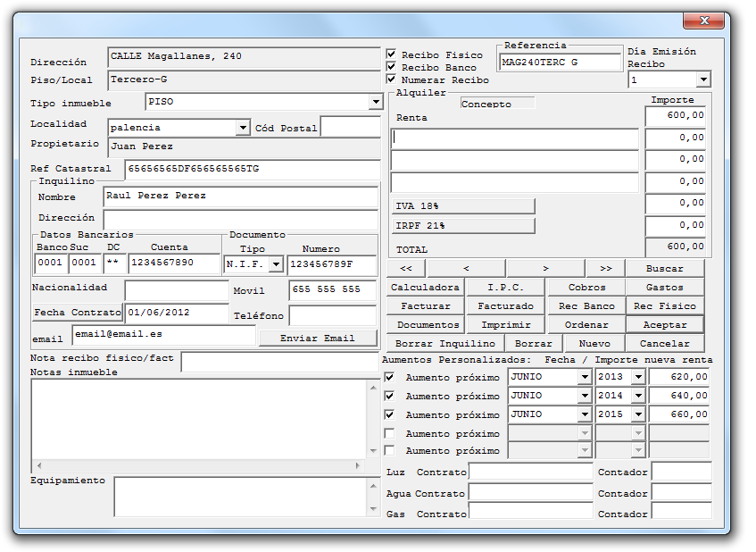
Task: Click Borrar Inquilino button
Action: coord(445,344)
